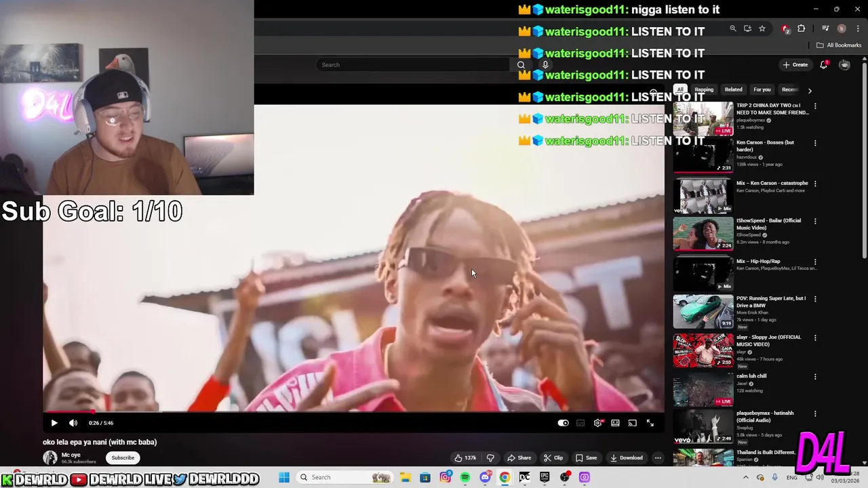Mute the video with the volume icon
Screen dimensions: 868x488
point(73,423)
